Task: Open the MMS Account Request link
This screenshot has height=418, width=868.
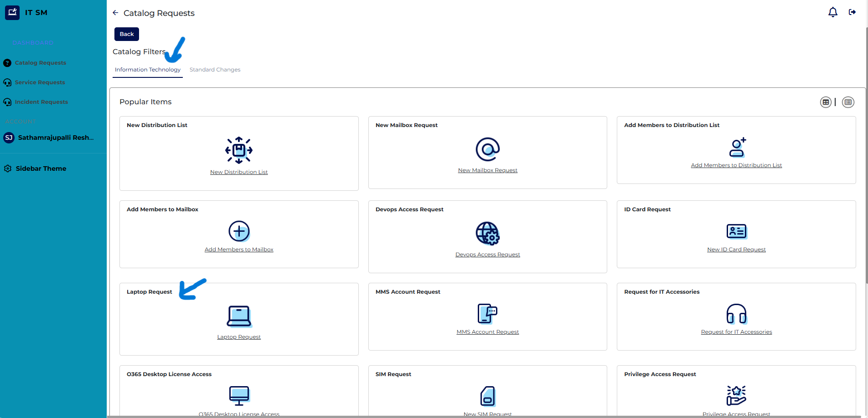Action: 487,332
